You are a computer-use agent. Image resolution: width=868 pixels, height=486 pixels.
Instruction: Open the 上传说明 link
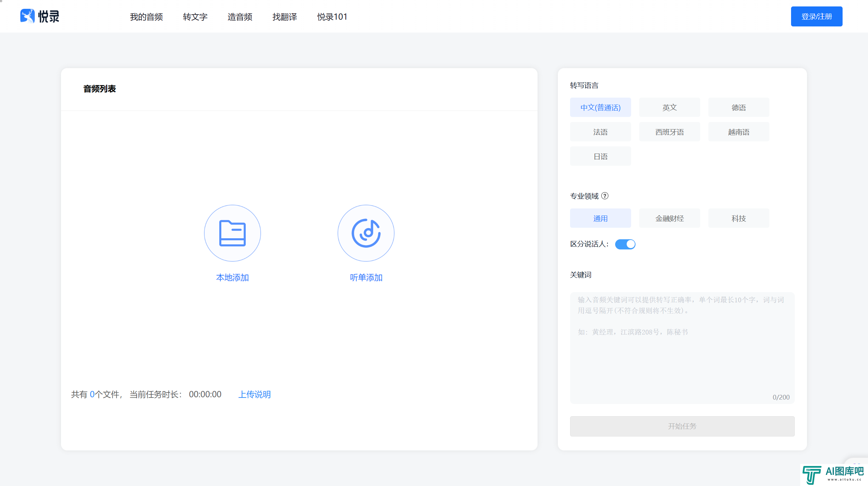pos(255,394)
